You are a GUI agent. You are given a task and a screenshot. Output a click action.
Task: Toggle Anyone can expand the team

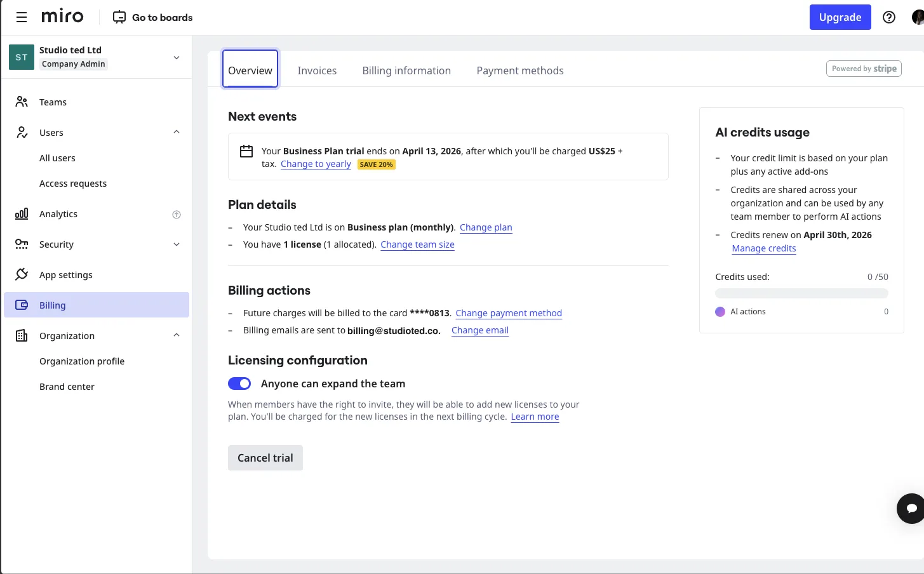239,384
